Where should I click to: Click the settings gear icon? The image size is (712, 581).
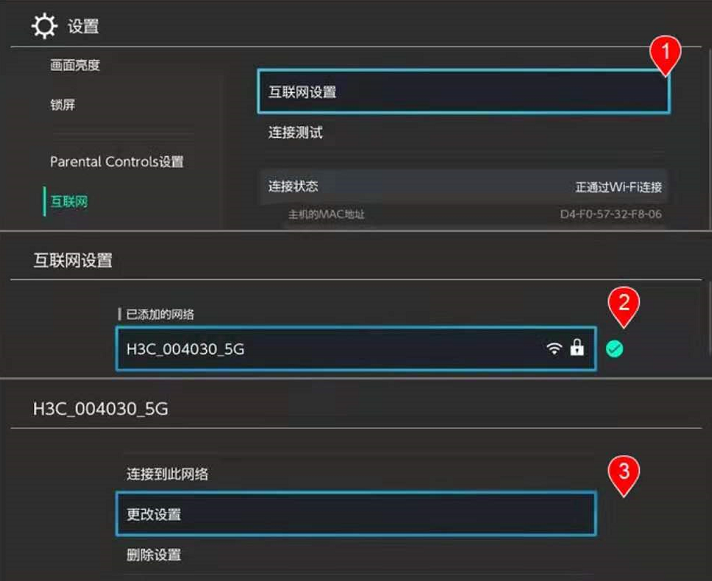(x=47, y=26)
